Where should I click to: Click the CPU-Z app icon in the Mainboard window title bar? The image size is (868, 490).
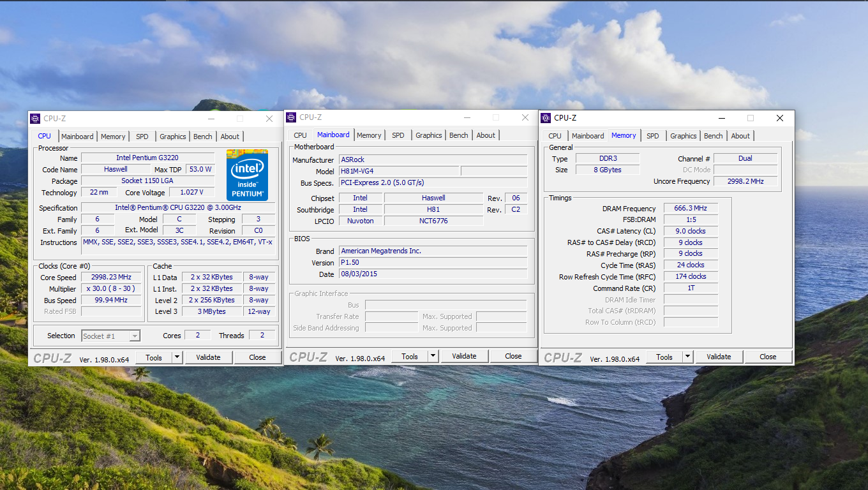click(291, 117)
